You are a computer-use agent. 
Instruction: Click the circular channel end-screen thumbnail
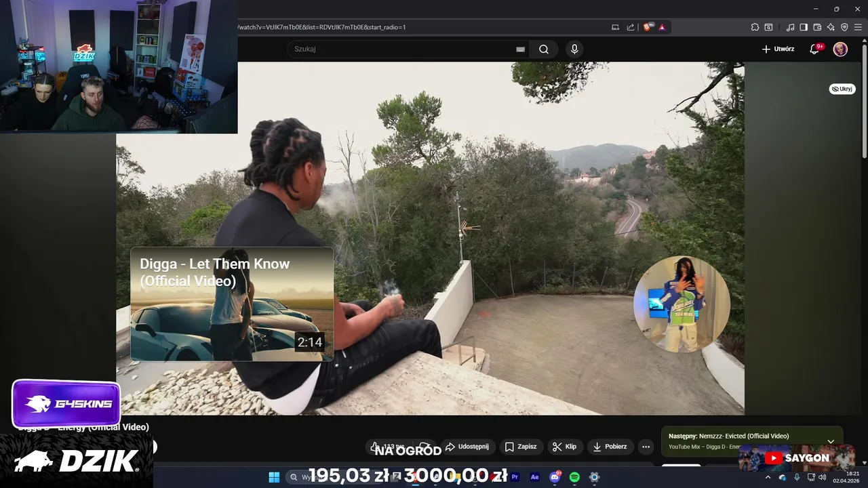[x=682, y=304]
